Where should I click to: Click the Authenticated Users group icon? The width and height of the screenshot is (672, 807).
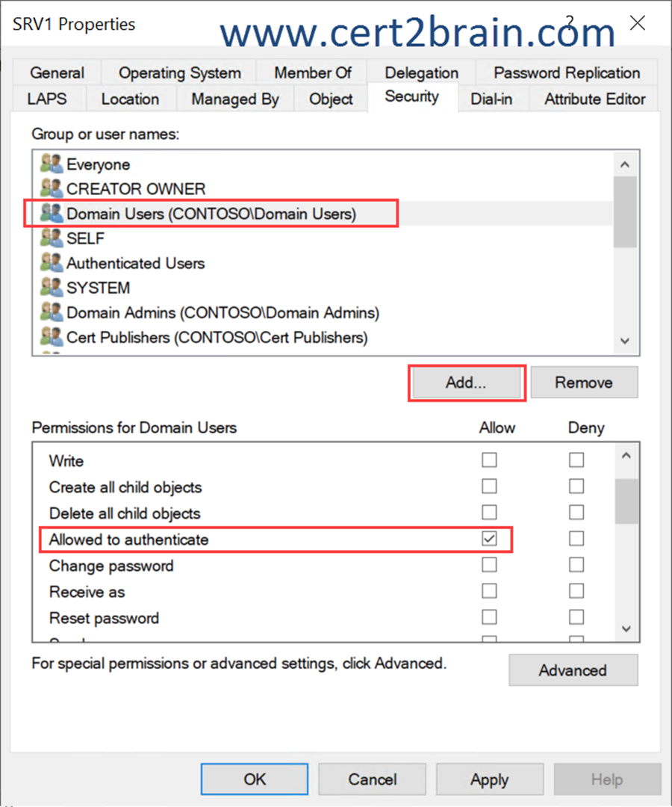(52, 263)
